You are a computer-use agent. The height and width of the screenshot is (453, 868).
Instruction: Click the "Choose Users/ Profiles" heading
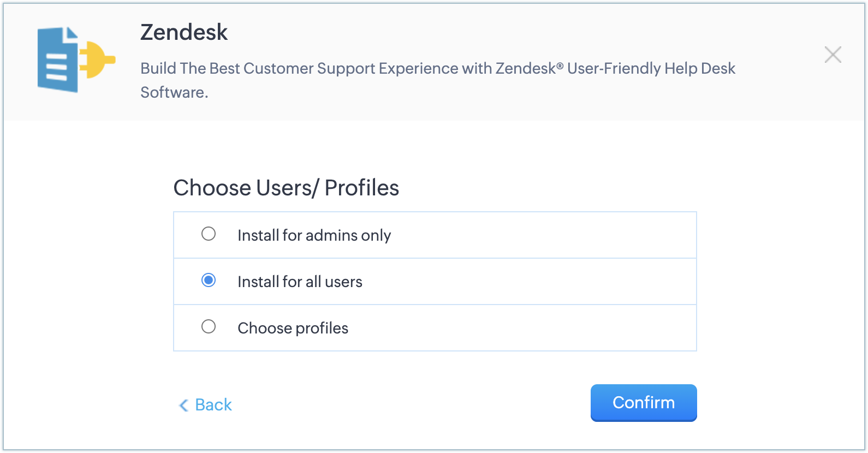[x=286, y=188]
